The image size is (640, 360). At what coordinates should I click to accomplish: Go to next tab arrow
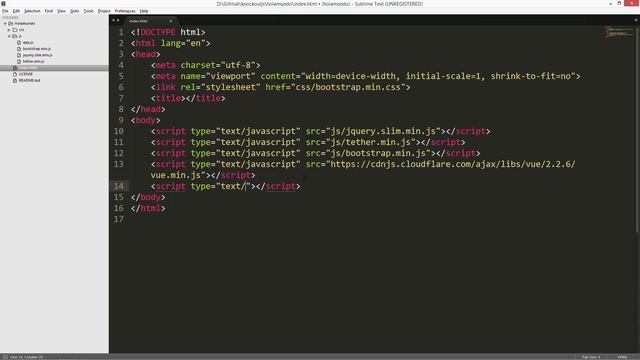pos(118,20)
